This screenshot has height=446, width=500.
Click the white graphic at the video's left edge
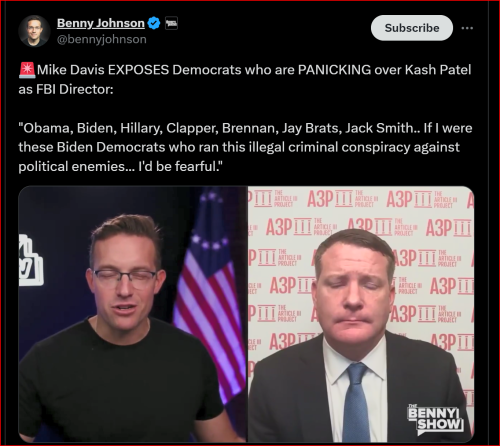(x=31, y=260)
